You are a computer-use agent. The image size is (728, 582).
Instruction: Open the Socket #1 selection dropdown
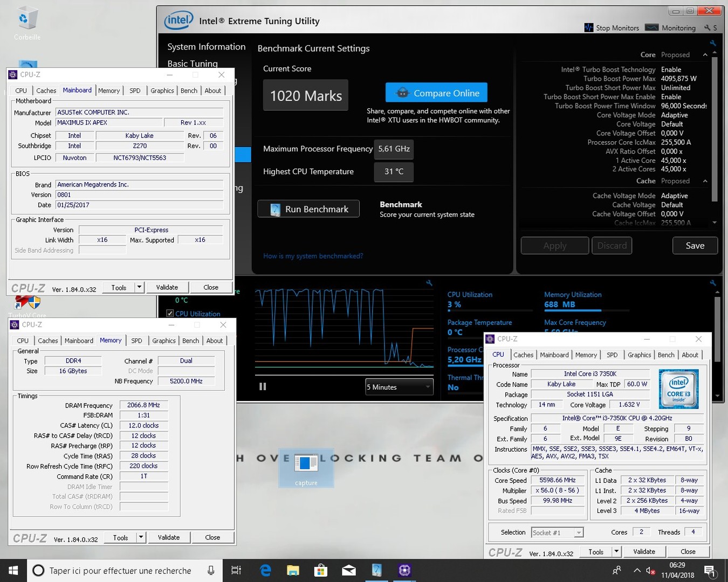click(557, 532)
